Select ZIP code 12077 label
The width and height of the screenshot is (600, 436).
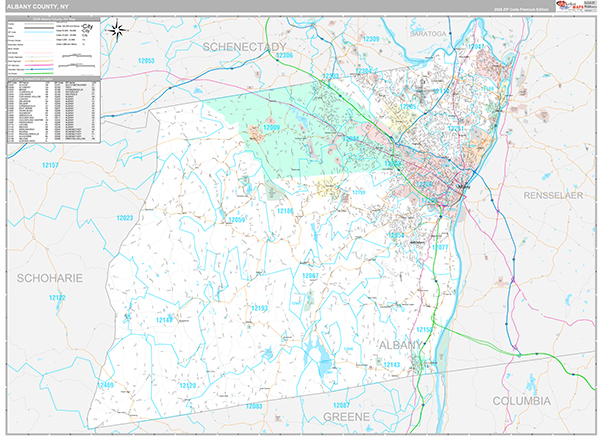pos(440,247)
